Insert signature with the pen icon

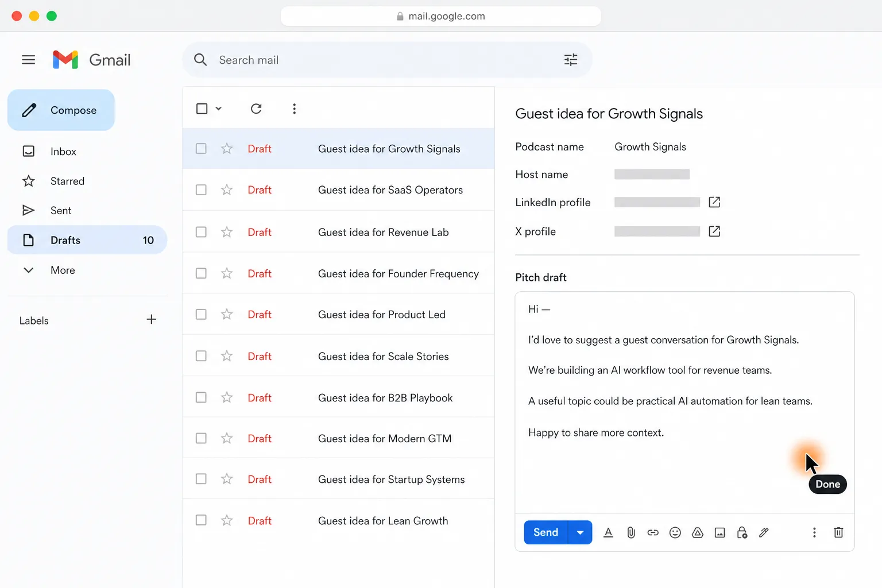(x=764, y=533)
